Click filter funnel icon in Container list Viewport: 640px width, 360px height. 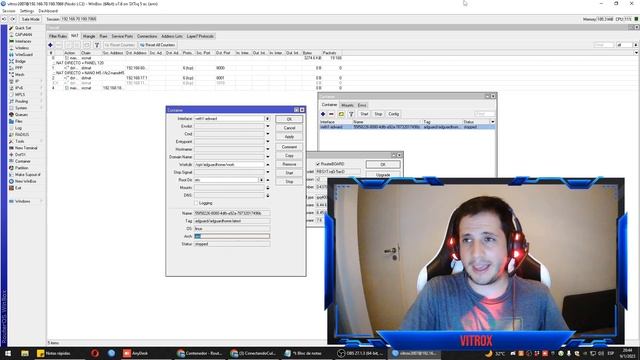coord(351,114)
